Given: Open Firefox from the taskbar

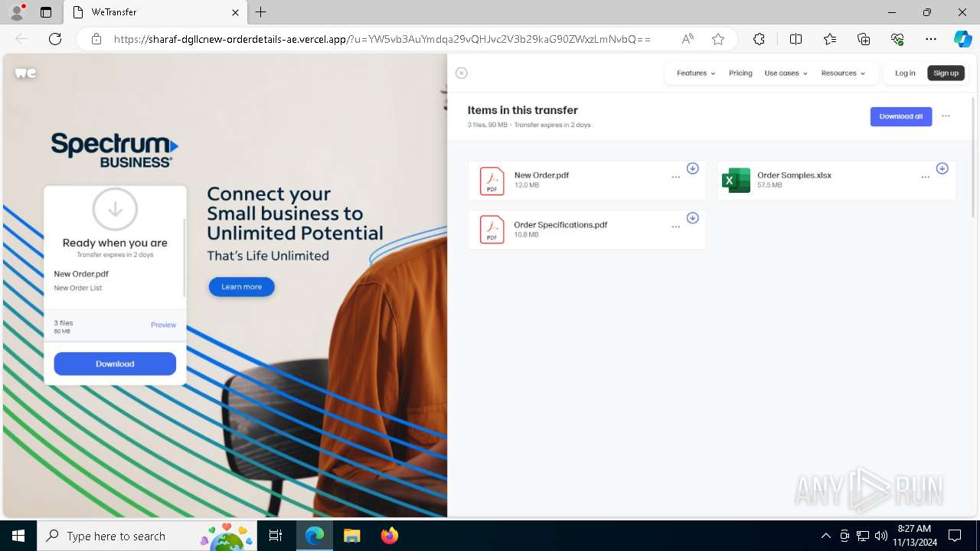Looking at the screenshot, I should [390, 536].
